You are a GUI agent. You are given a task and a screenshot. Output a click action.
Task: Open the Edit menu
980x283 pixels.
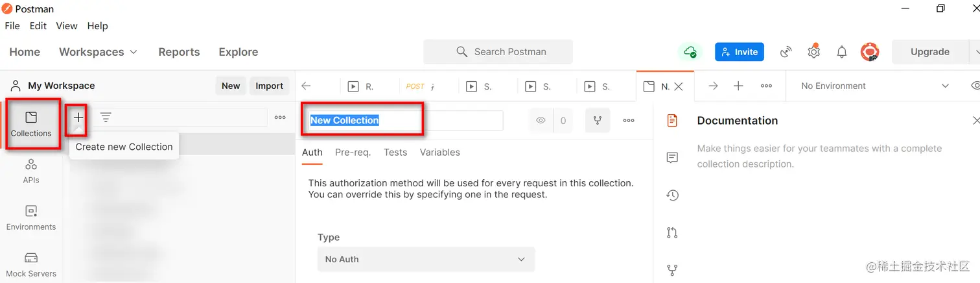pos(38,26)
